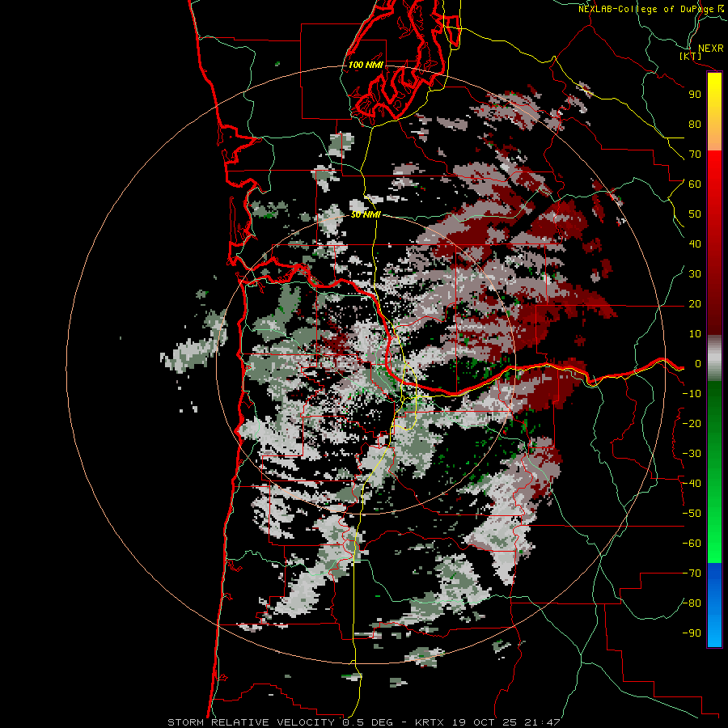Click the 80 knot scale value

(695, 124)
